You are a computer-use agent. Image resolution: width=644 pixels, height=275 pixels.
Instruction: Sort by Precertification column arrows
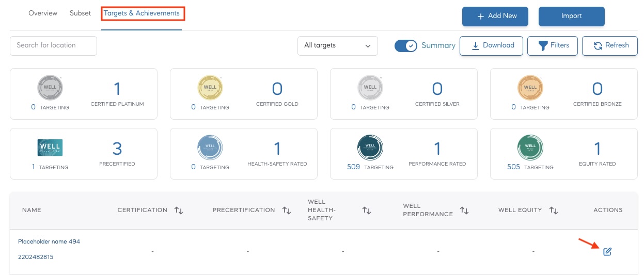coord(287,211)
